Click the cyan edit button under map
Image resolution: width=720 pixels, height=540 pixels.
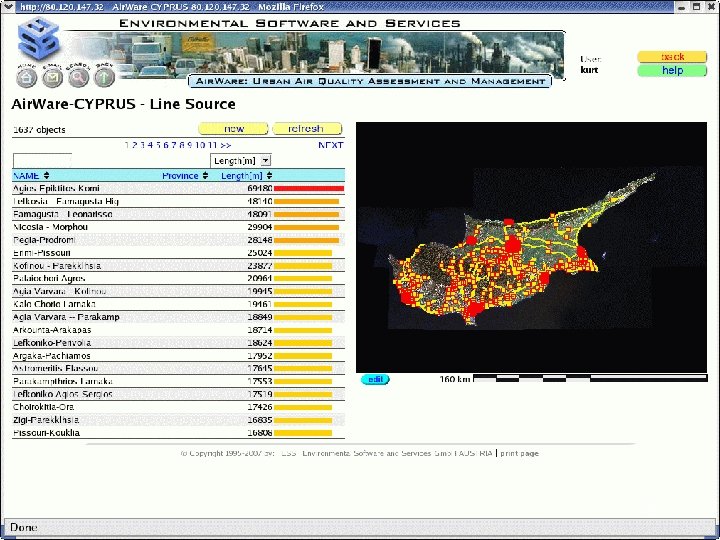(375, 379)
